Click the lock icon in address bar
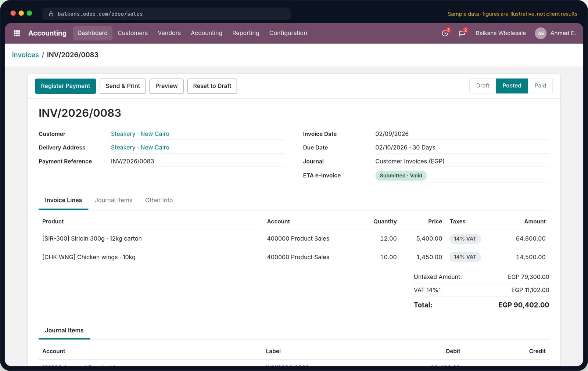Screen dimensions: 588x371 [51, 14]
